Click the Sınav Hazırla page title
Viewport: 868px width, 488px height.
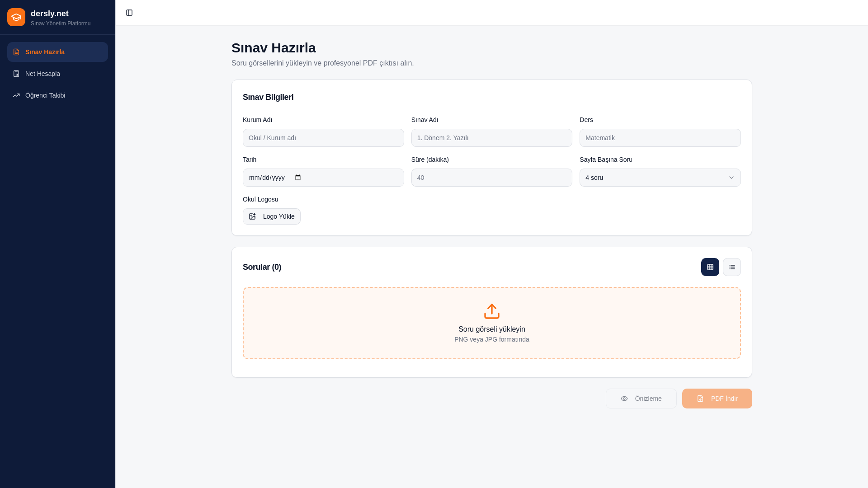[x=274, y=47]
